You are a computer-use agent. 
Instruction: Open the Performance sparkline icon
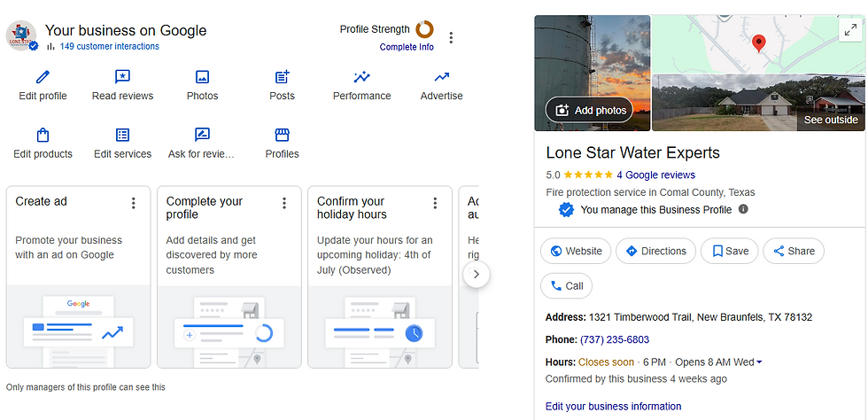tap(362, 76)
